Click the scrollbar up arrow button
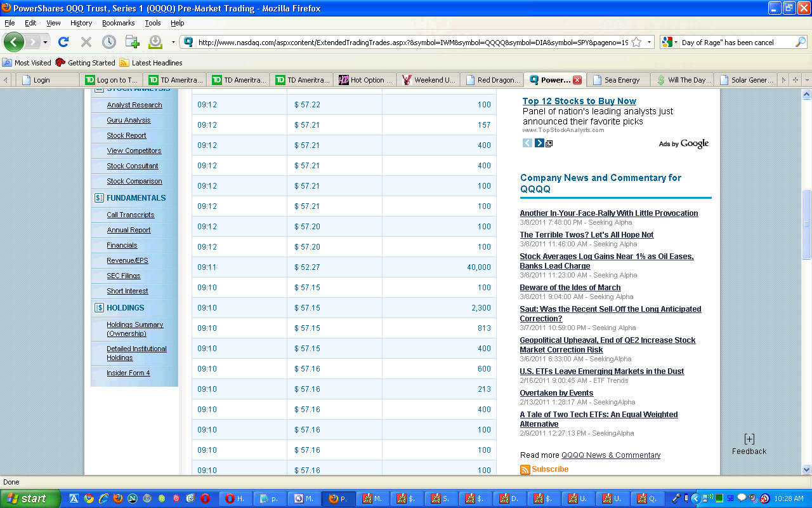This screenshot has height=508, width=812. coord(807,94)
